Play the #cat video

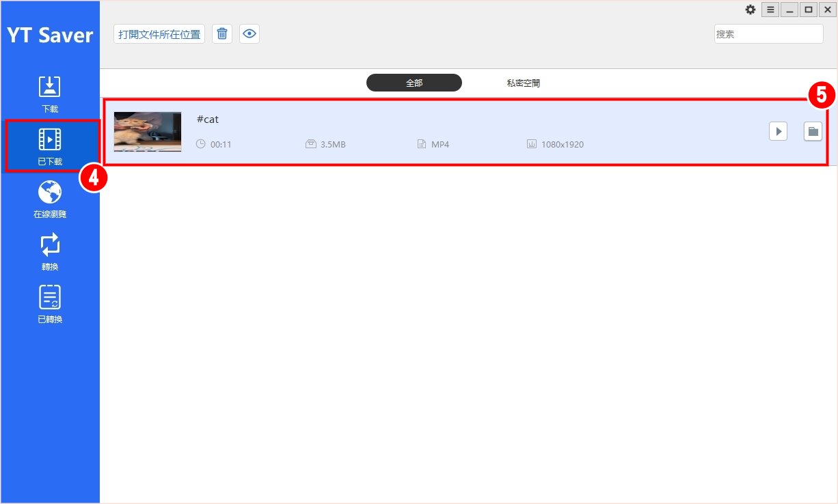pyautogui.click(x=779, y=131)
